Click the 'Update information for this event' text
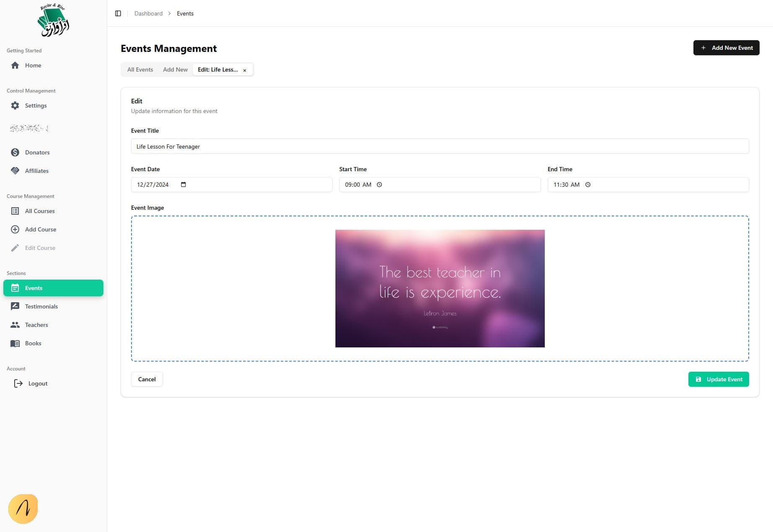 tap(174, 111)
